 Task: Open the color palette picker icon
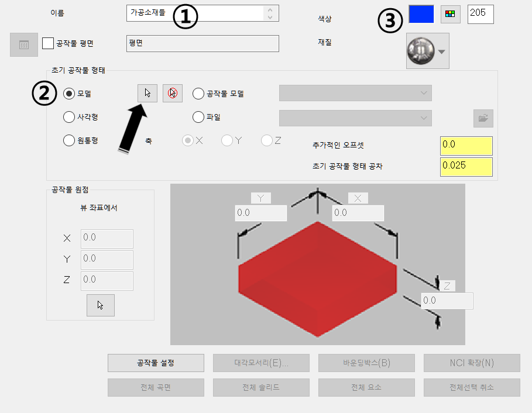(x=450, y=14)
